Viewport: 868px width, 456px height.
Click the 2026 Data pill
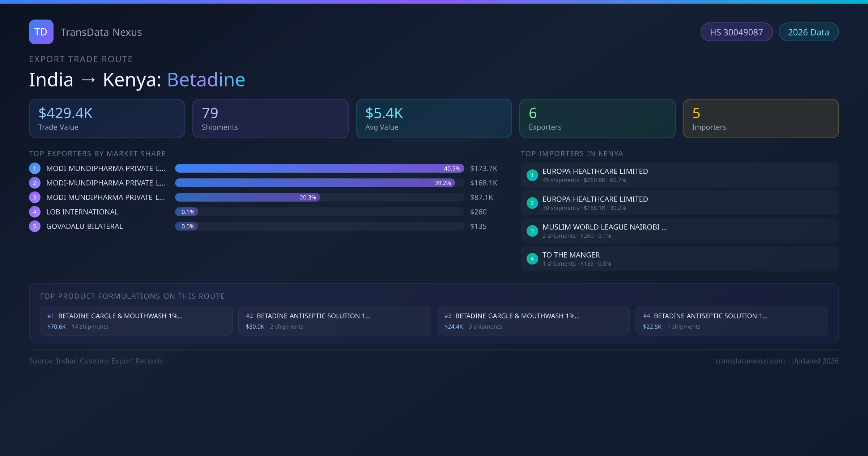pos(808,32)
